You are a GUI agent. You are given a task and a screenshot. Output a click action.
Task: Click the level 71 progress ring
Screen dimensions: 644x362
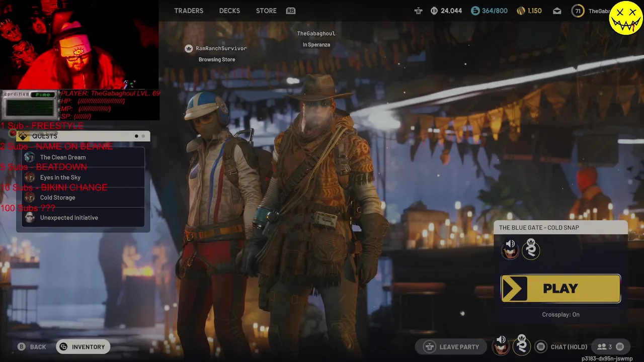point(578,11)
